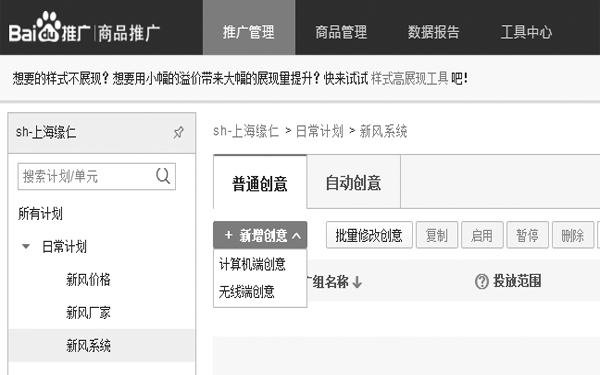The width and height of the screenshot is (600, 375).
Task: Click sh-上海缘仁 in the breadcrumb
Action: pyautogui.click(x=246, y=132)
